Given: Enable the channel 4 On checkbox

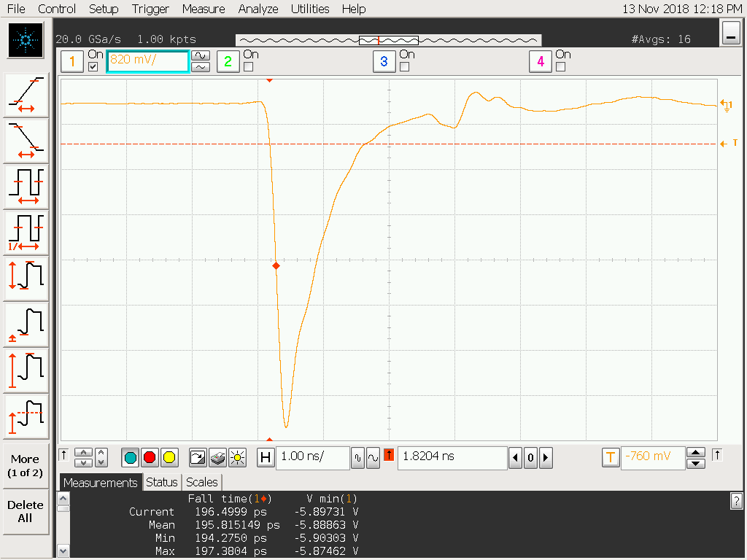Looking at the screenshot, I should [x=561, y=66].
